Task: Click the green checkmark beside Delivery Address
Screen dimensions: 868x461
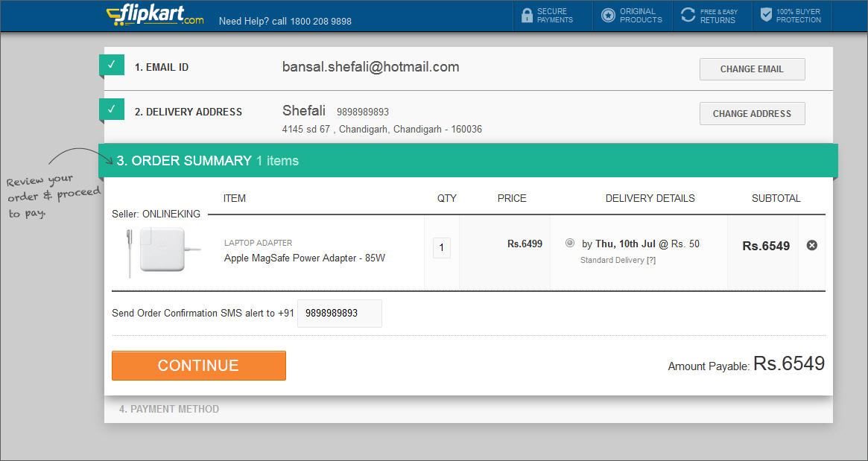Action: pos(112,109)
